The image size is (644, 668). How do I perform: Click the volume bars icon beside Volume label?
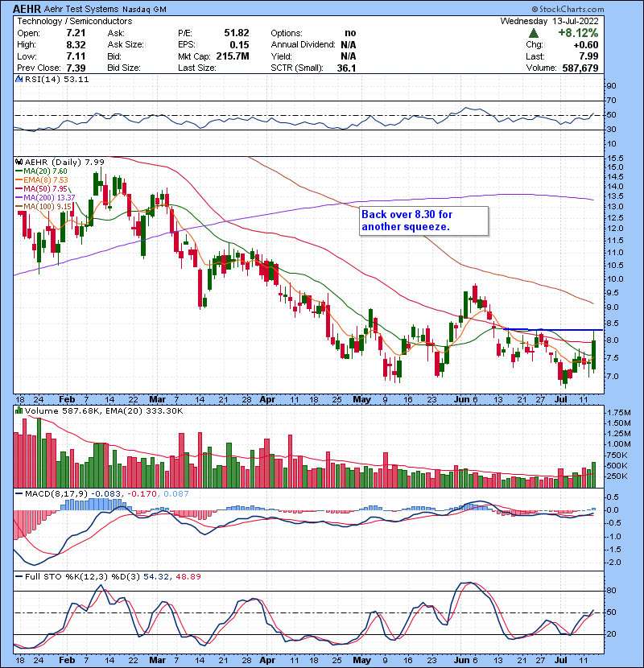(x=19, y=410)
